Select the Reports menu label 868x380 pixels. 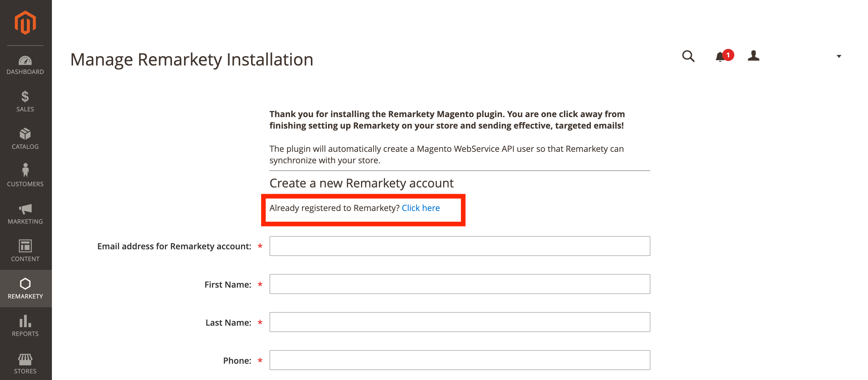[x=25, y=334]
